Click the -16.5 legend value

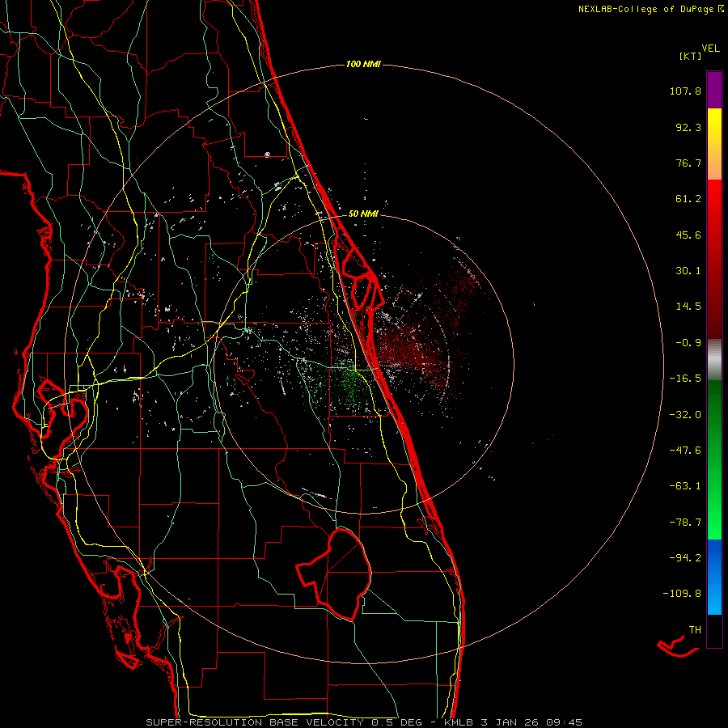pos(685,379)
